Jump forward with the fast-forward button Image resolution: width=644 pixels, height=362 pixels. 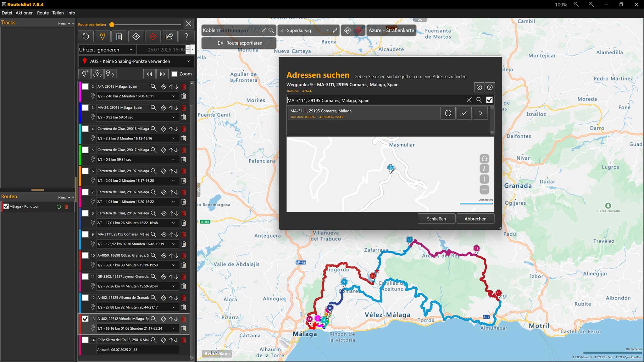162,74
